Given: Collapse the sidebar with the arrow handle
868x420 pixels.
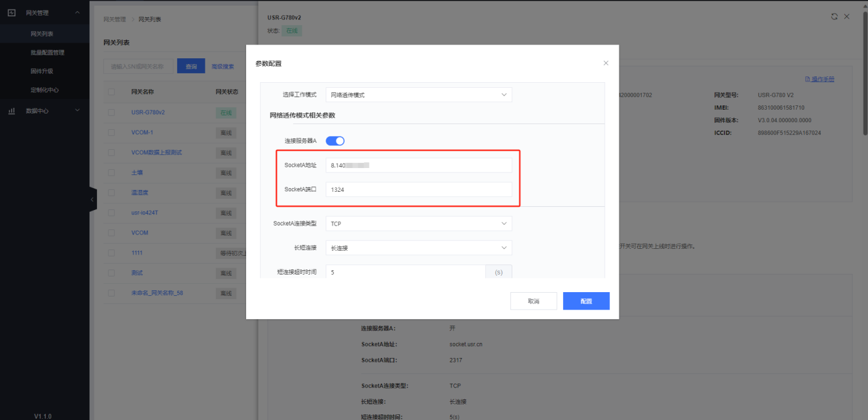Looking at the screenshot, I should click(92, 199).
